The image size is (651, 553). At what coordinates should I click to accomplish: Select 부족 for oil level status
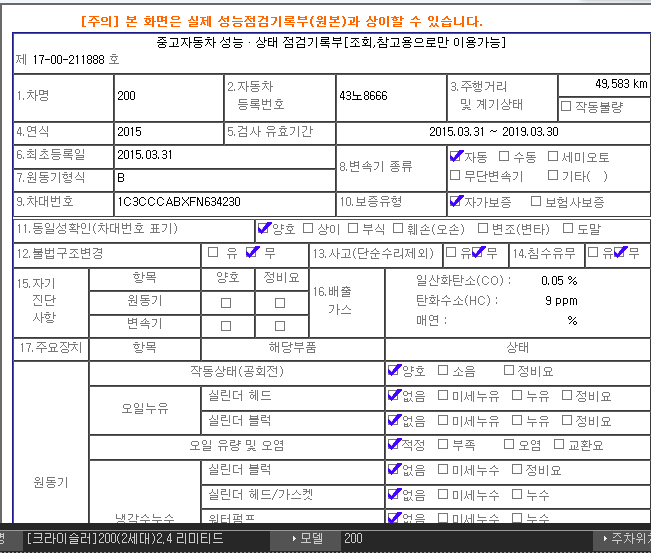443,445
